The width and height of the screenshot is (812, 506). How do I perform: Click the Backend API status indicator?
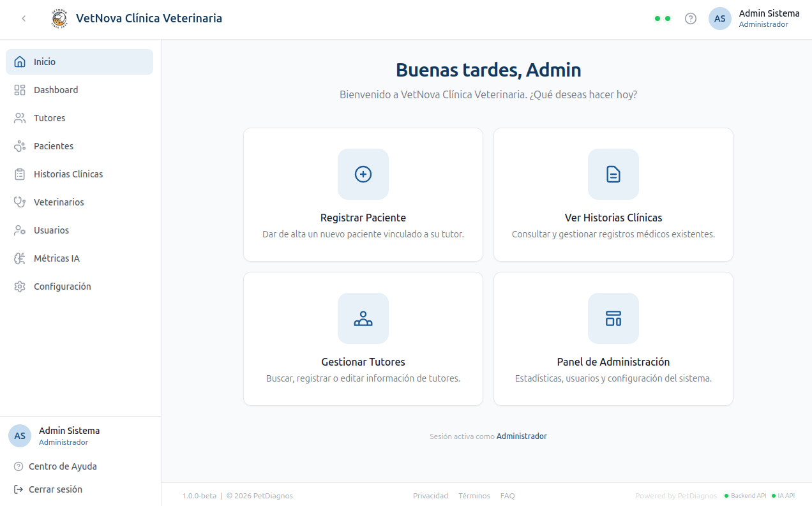pyautogui.click(x=746, y=496)
